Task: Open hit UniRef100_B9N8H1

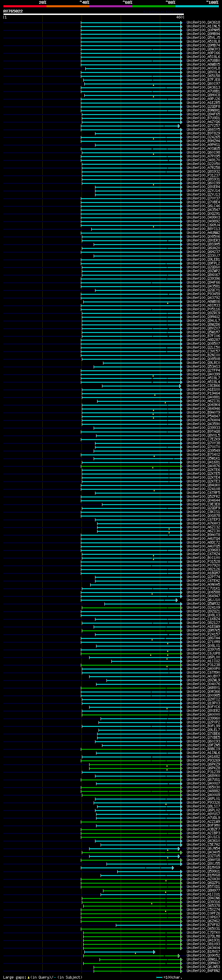Action: (x=203, y=110)
